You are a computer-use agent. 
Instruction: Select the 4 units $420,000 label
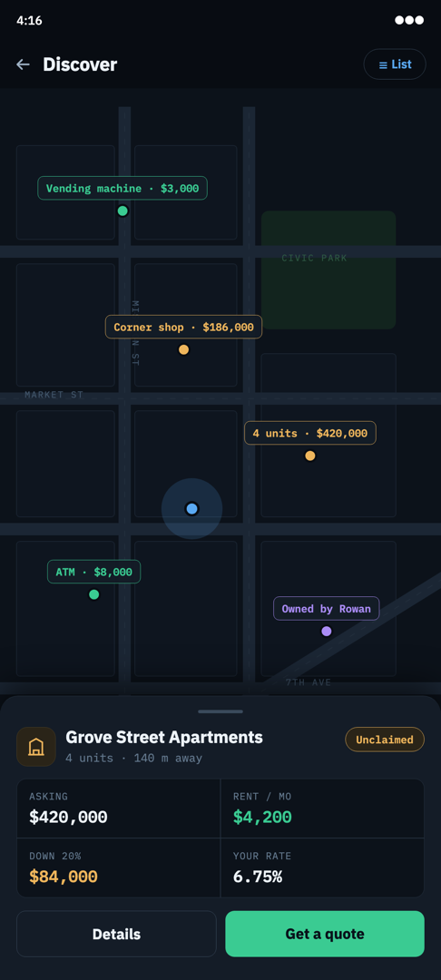309,433
